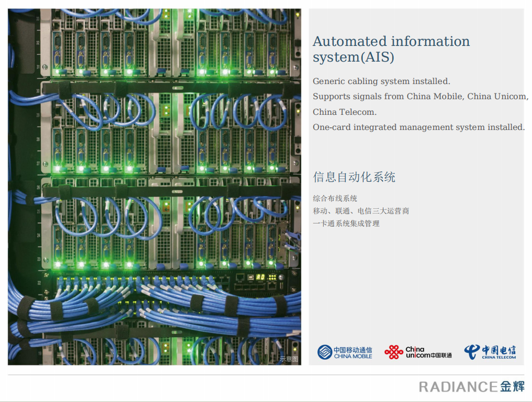Click the China Mobile logo emblem
The width and height of the screenshot is (532, 402).
325,352
